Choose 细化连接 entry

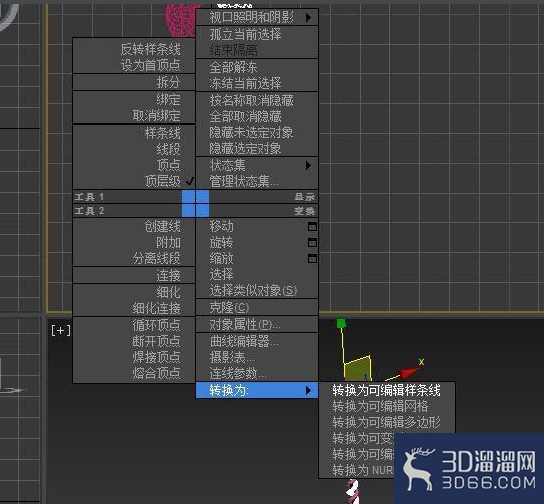point(134,308)
